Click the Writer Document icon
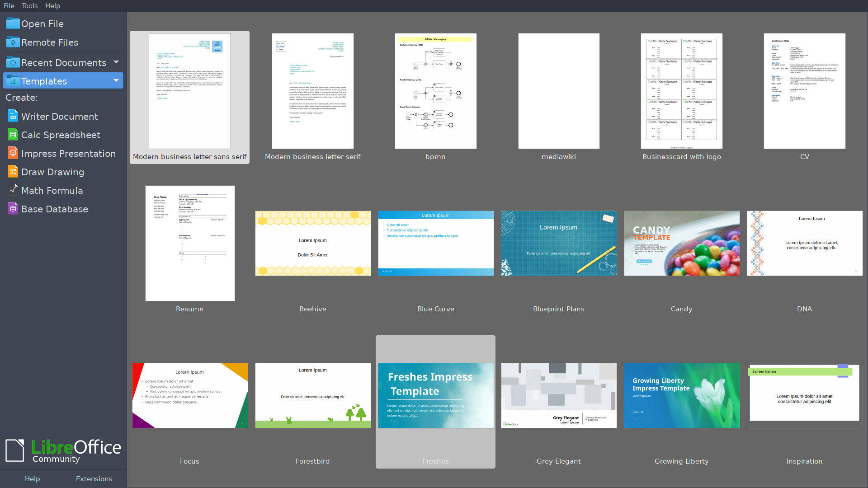 pos(13,116)
